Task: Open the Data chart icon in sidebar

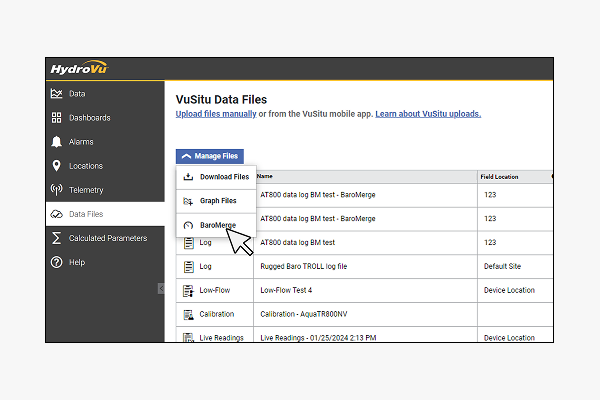Action: (56, 93)
